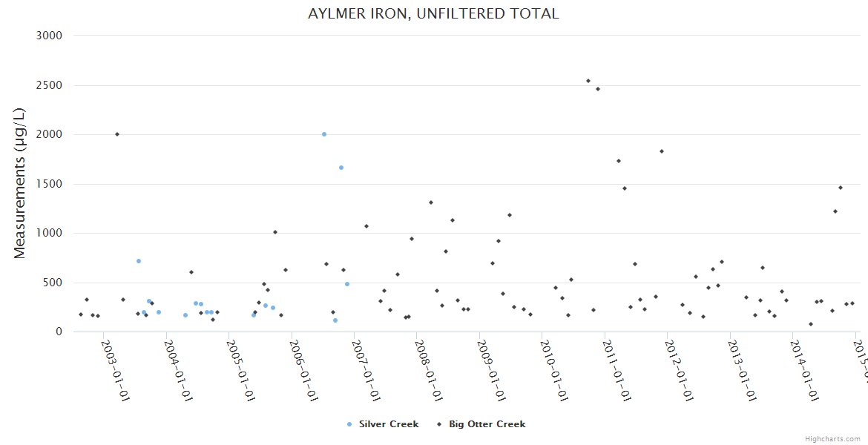
Task: Click the 2010-01-01 x-axis date label
Action: [556, 360]
